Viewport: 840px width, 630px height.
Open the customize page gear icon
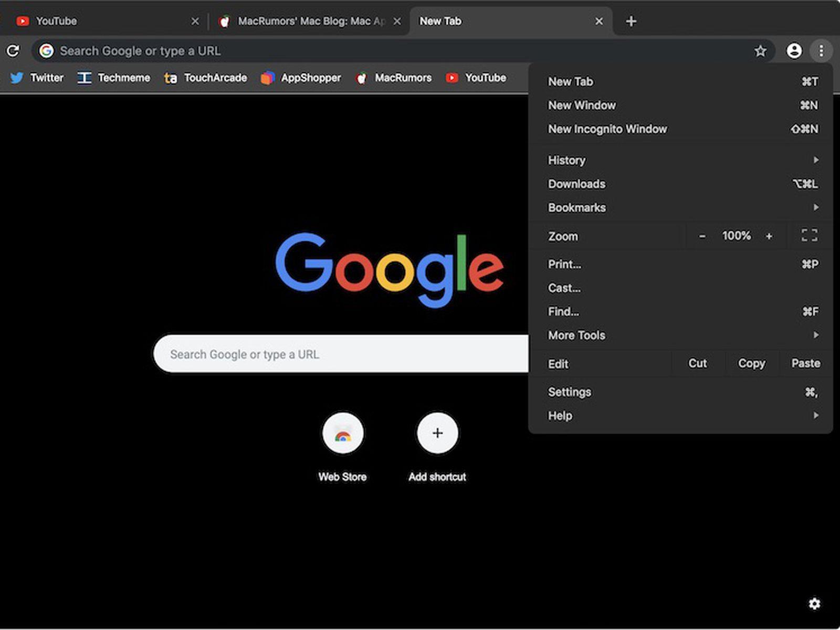click(x=814, y=604)
